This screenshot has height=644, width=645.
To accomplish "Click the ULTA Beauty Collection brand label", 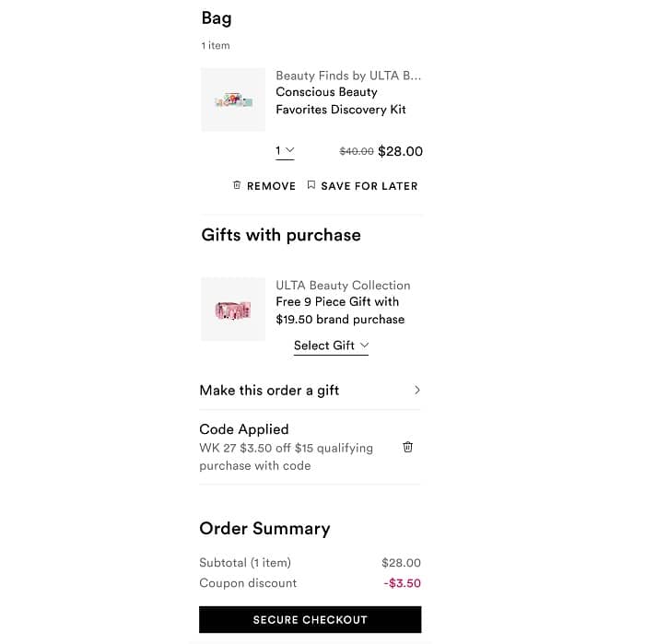I will (343, 286).
